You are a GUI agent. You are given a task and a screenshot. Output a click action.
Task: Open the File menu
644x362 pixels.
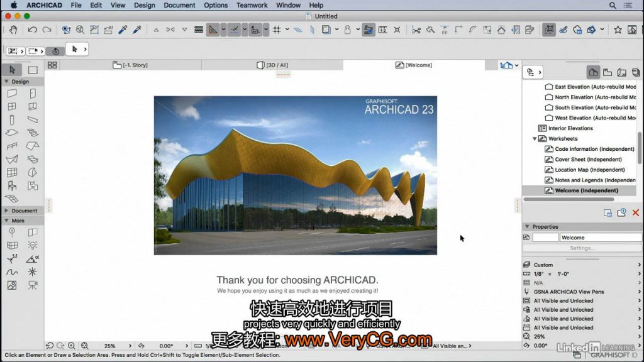(x=76, y=5)
